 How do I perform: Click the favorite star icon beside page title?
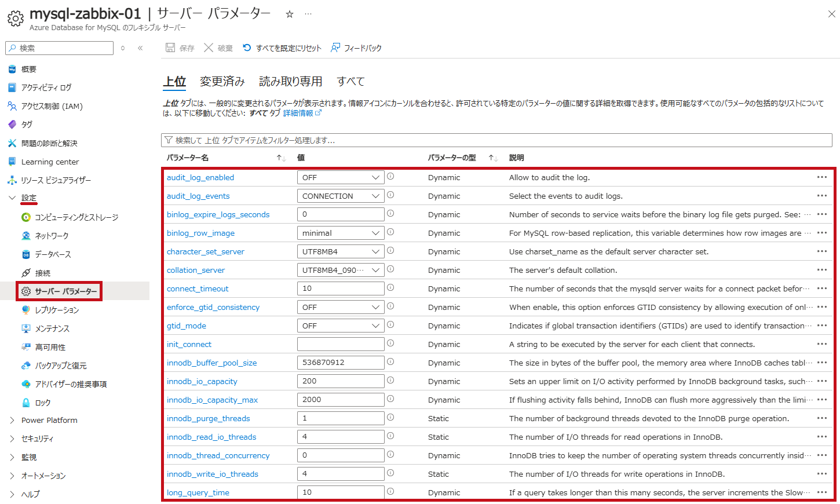[x=290, y=14]
